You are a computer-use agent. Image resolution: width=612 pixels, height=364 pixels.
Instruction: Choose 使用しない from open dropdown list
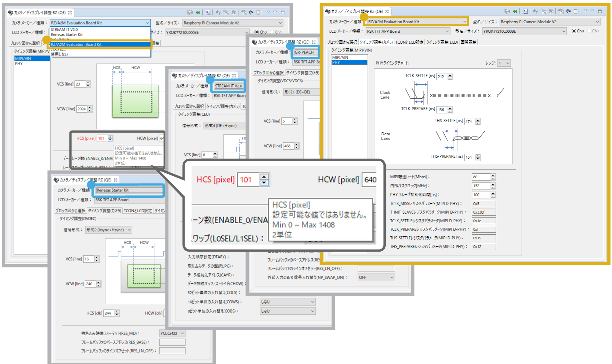[100, 54]
